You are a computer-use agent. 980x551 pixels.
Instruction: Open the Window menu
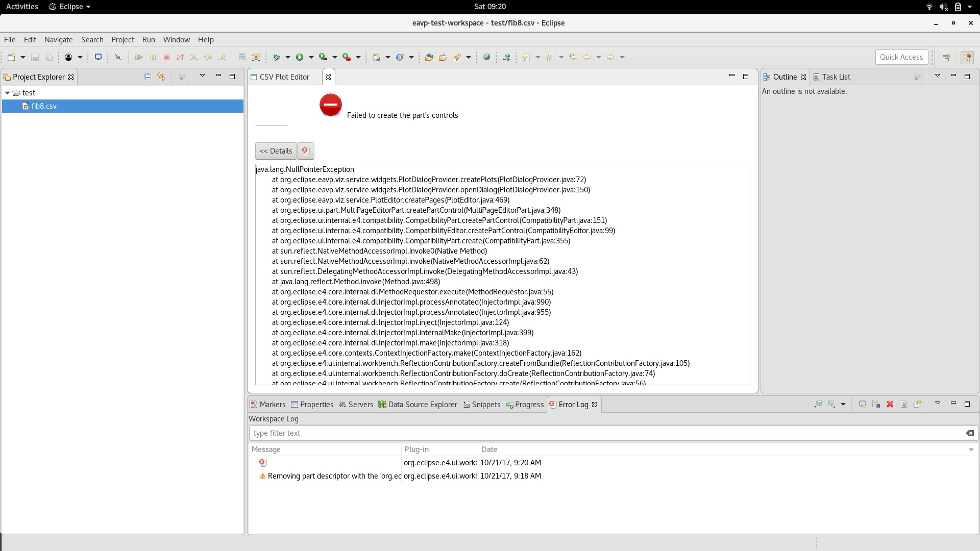click(x=176, y=40)
